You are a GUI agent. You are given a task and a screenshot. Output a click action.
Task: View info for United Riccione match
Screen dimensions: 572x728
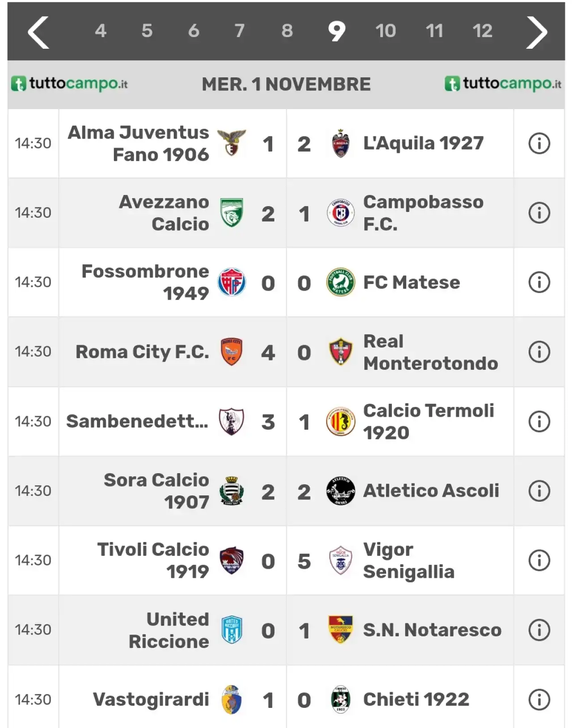point(539,630)
